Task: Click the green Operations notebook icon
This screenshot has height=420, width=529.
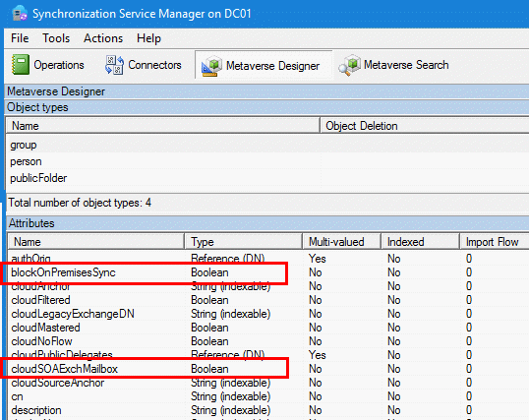Action: [21, 65]
